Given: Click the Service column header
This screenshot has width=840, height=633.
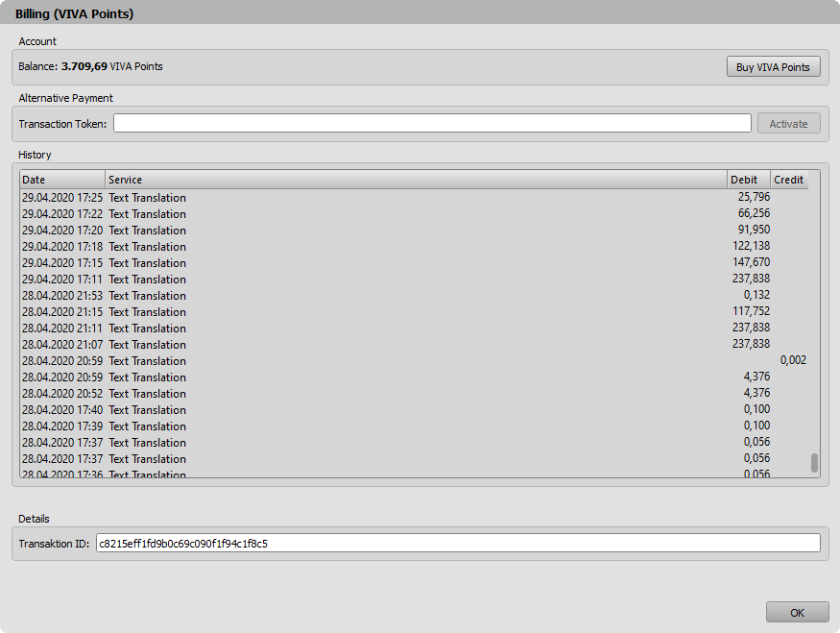Looking at the screenshot, I should (x=416, y=180).
